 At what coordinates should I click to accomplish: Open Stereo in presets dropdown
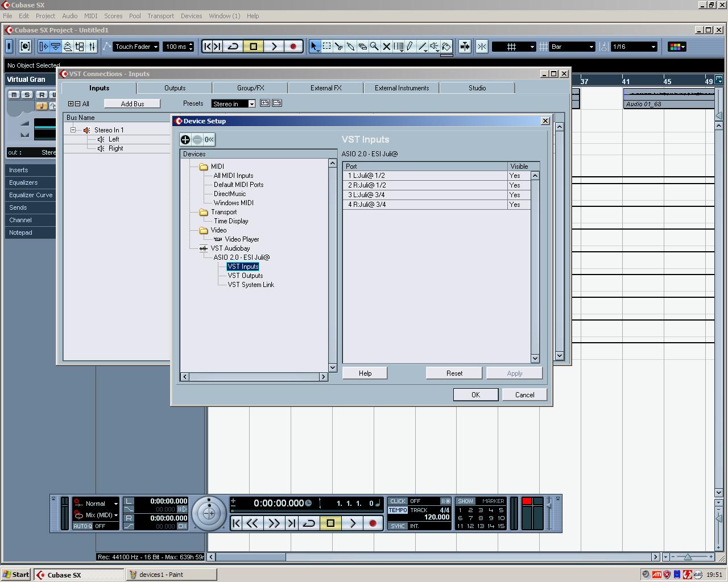point(233,103)
